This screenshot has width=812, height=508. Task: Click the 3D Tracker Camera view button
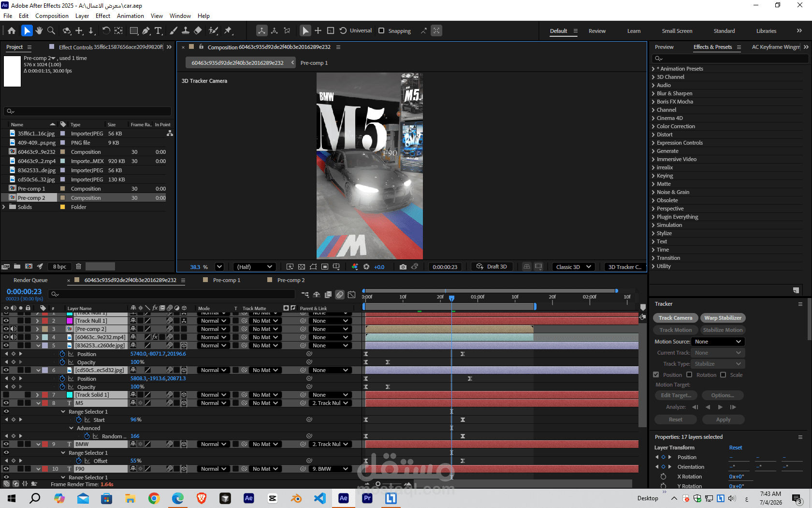point(625,267)
